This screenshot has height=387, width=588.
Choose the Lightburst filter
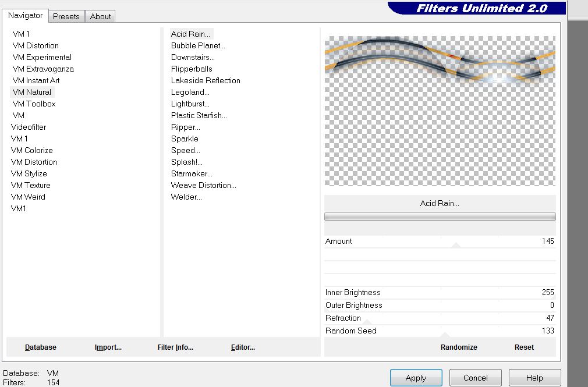point(190,104)
